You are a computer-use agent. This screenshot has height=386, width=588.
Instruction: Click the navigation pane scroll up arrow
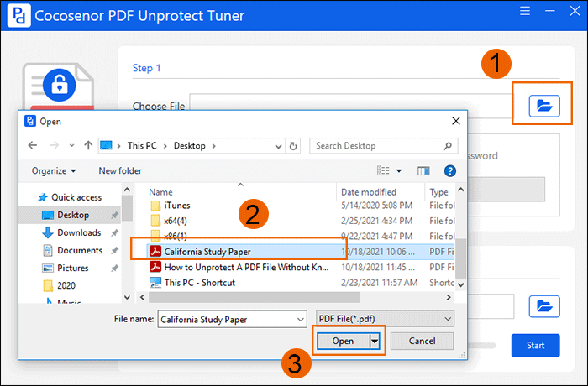pyautogui.click(x=127, y=190)
